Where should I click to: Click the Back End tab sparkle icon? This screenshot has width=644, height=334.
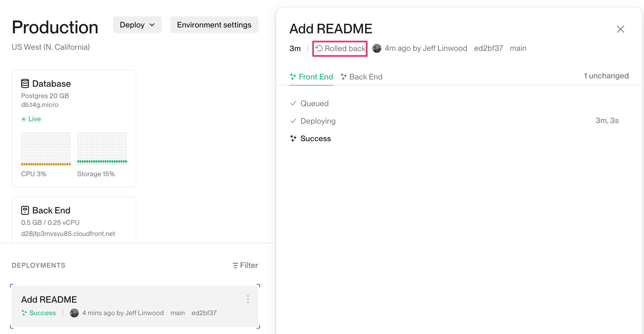(344, 77)
